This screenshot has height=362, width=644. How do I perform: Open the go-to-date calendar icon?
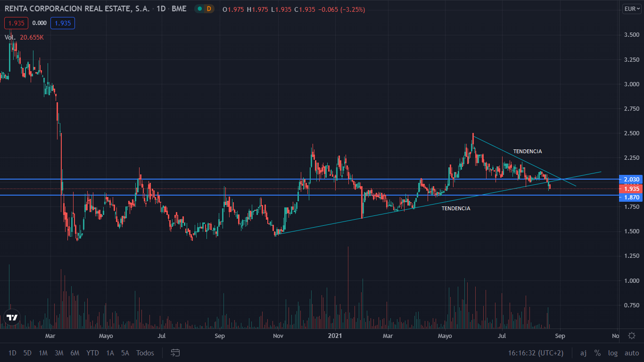(x=175, y=353)
